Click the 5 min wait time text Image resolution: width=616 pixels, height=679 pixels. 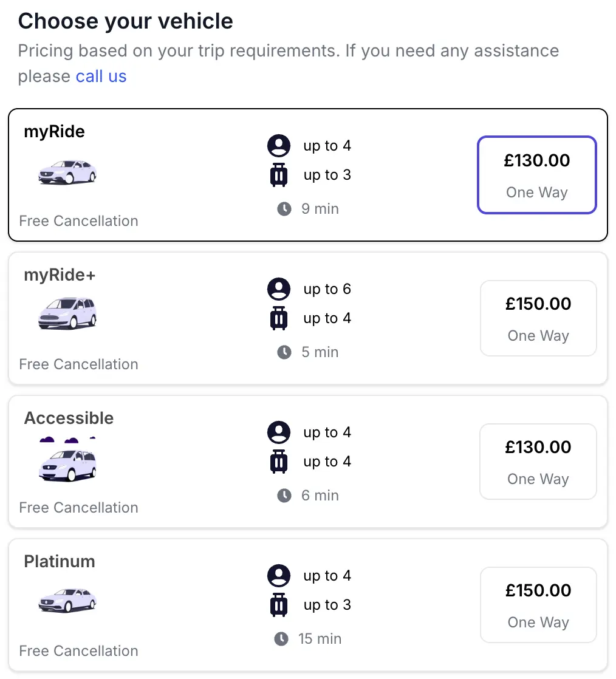pos(320,352)
